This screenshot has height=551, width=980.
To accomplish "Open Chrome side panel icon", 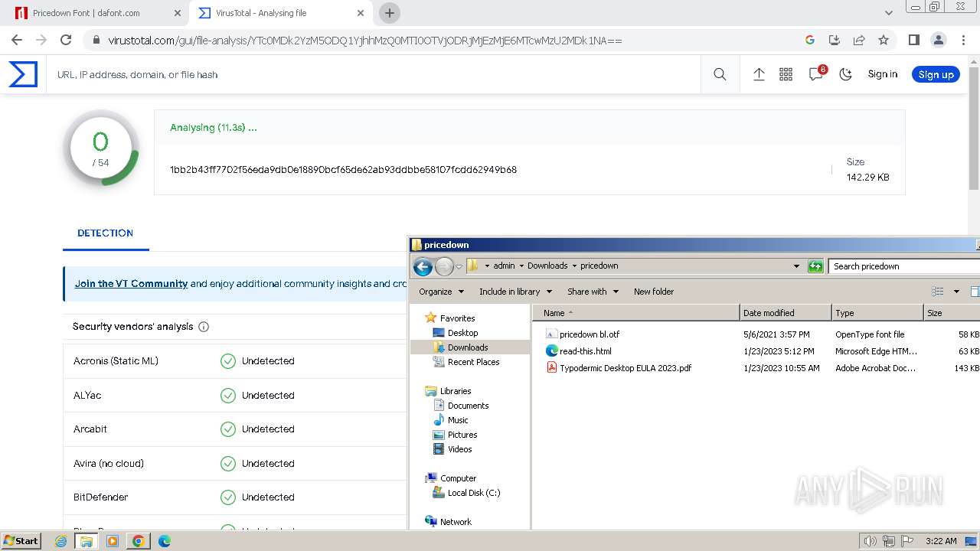I will 914,40.
